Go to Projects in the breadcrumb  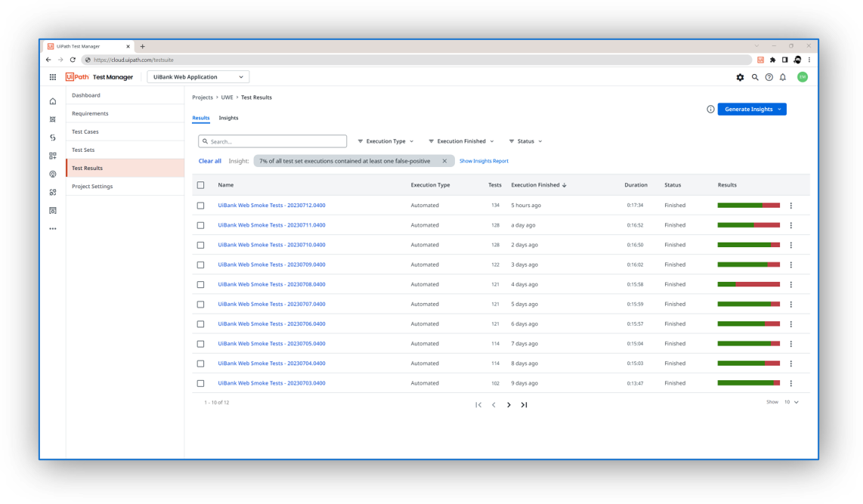[x=203, y=97]
